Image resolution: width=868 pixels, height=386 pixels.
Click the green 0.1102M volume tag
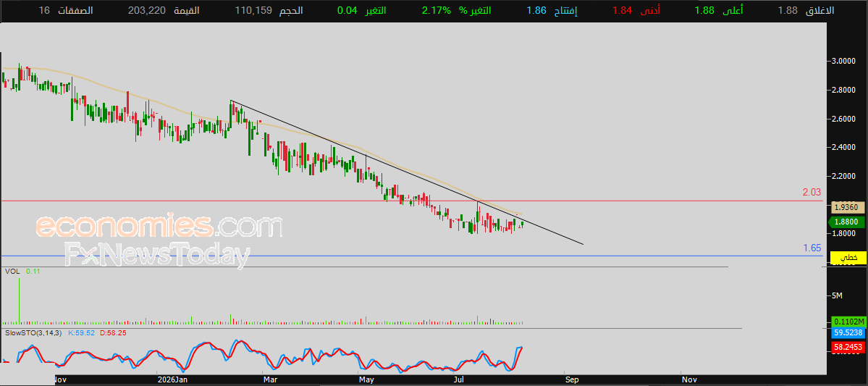848,322
